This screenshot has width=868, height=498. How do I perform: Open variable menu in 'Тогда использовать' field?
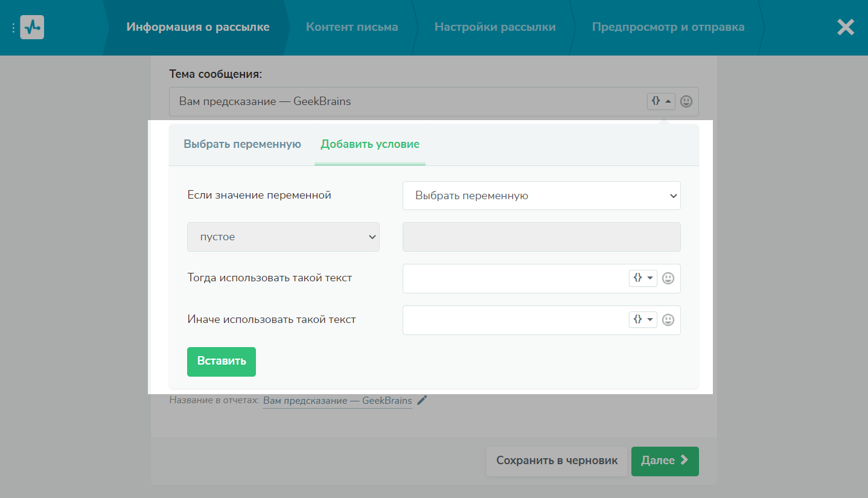coord(643,278)
